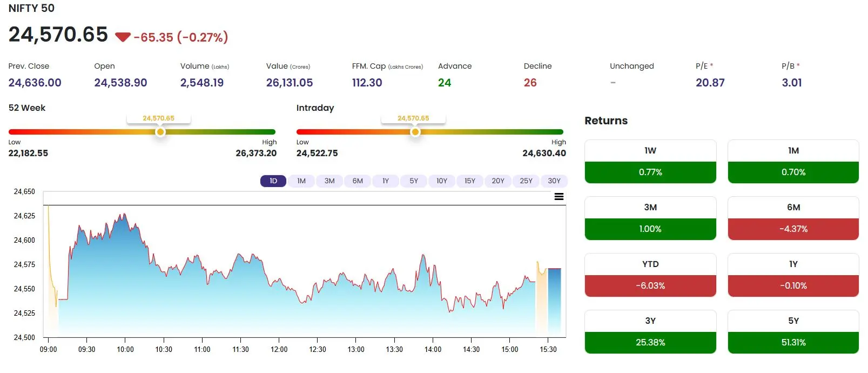Click the P/E value 20.87

[x=710, y=83]
